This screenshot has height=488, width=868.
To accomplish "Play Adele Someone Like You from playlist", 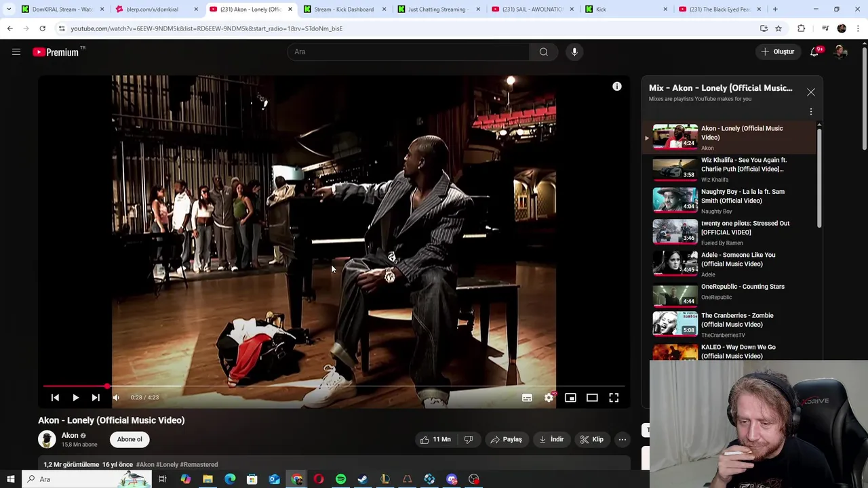I will pyautogui.click(x=729, y=264).
